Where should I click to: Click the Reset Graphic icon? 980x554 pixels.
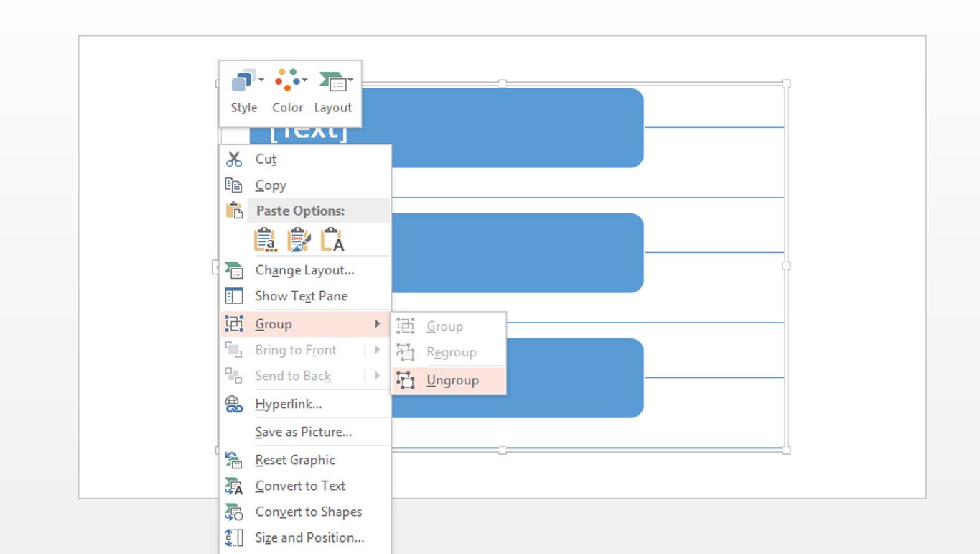[x=234, y=460]
